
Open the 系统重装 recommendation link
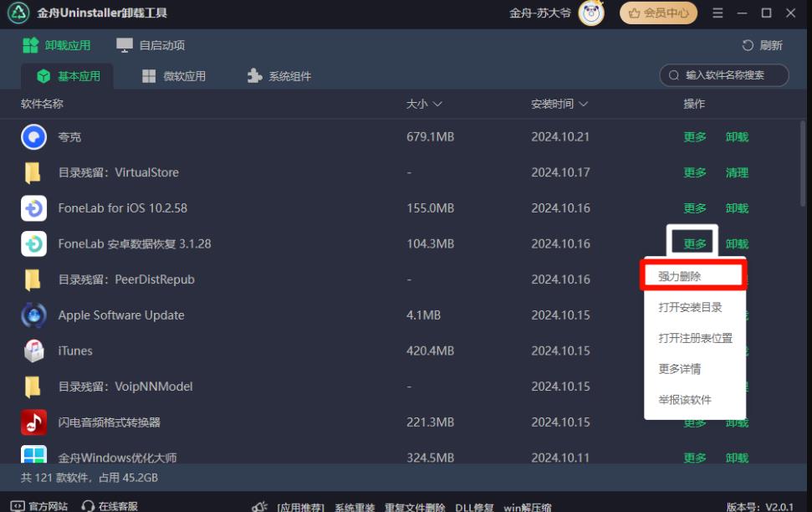coord(355,507)
